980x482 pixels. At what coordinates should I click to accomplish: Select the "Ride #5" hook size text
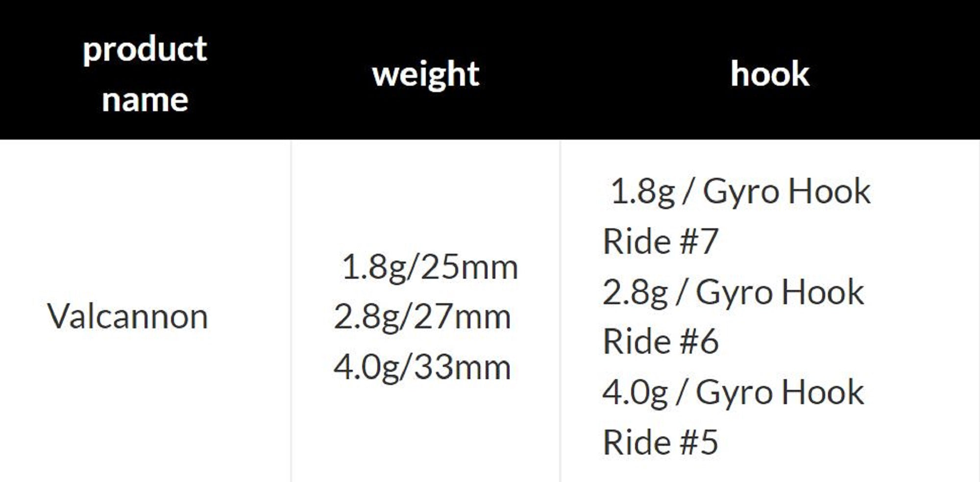[660, 443]
